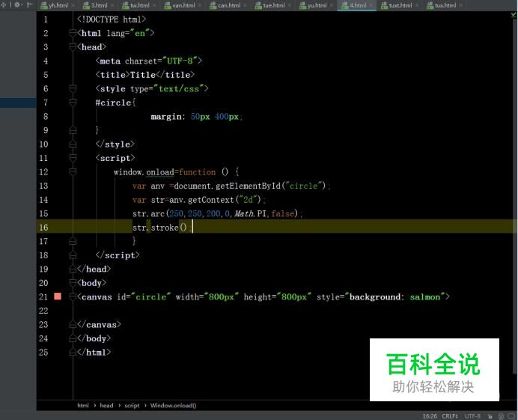Screen dimensions: 518x420
Task: Close the tue.html tab
Action: click(290, 5)
